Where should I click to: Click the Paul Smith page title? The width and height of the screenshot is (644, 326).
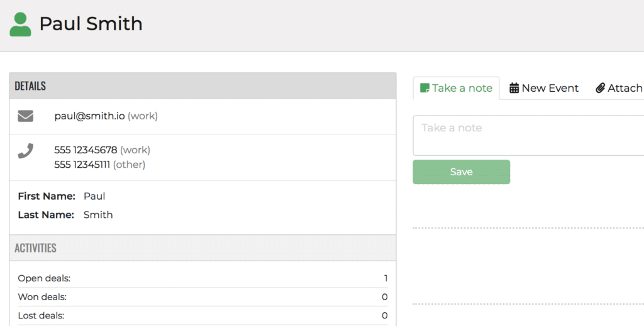coord(91,24)
